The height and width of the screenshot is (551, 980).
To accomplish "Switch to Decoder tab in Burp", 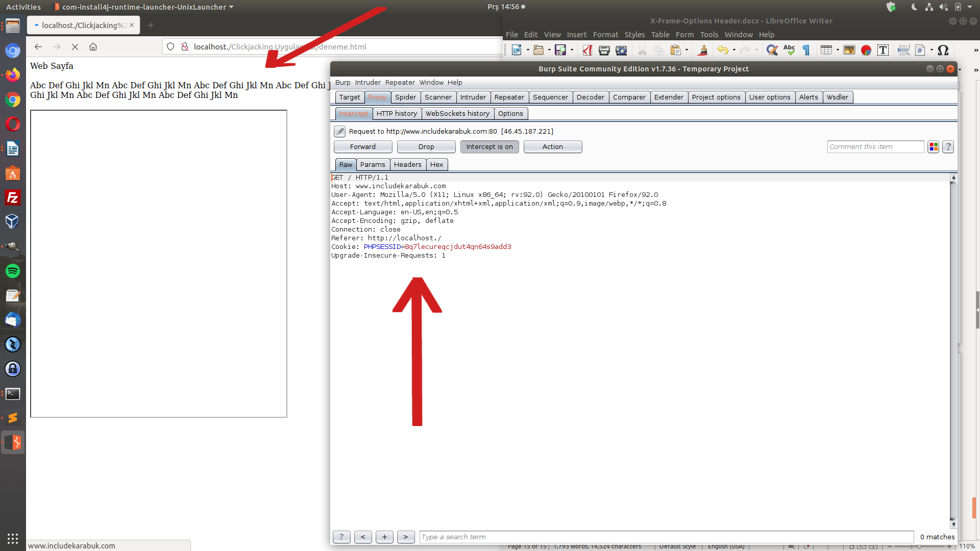I will coord(590,97).
